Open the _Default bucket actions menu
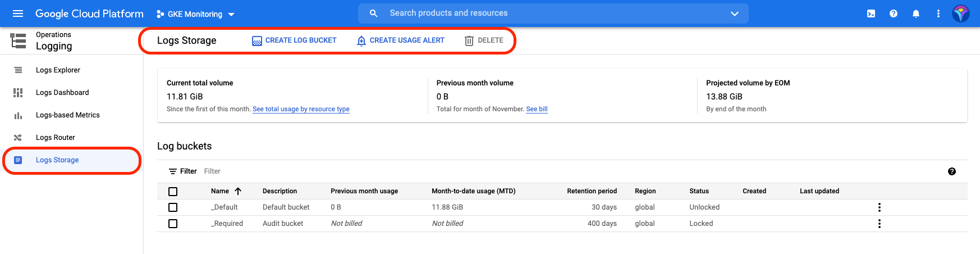 click(x=879, y=207)
